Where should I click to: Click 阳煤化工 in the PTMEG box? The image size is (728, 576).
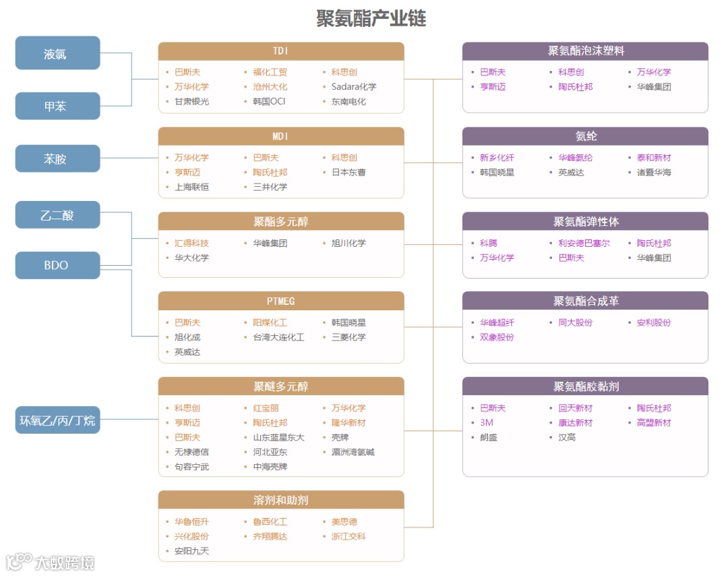tap(270, 322)
